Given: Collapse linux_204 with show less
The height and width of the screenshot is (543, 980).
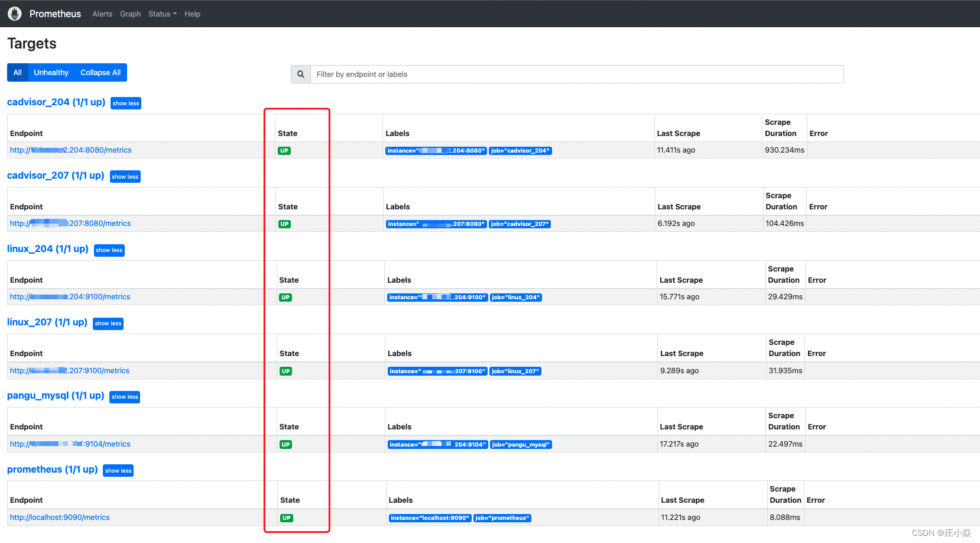Looking at the screenshot, I should tap(109, 250).
